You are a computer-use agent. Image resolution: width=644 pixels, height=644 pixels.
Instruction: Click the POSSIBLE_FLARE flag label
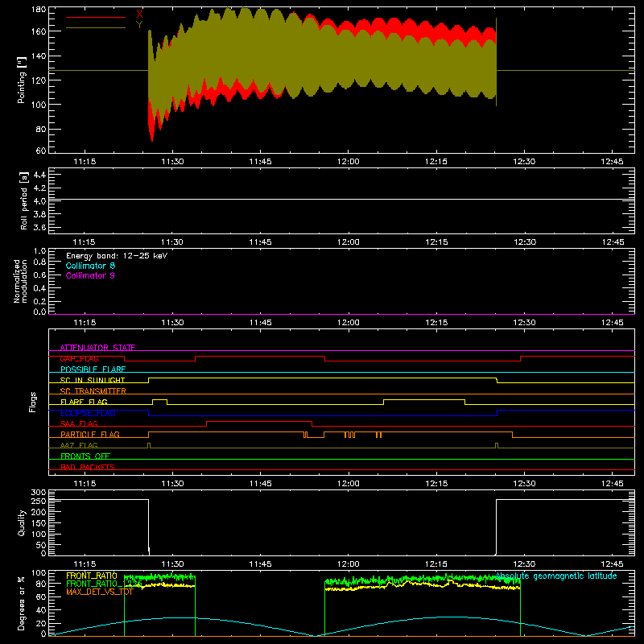click(93, 369)
